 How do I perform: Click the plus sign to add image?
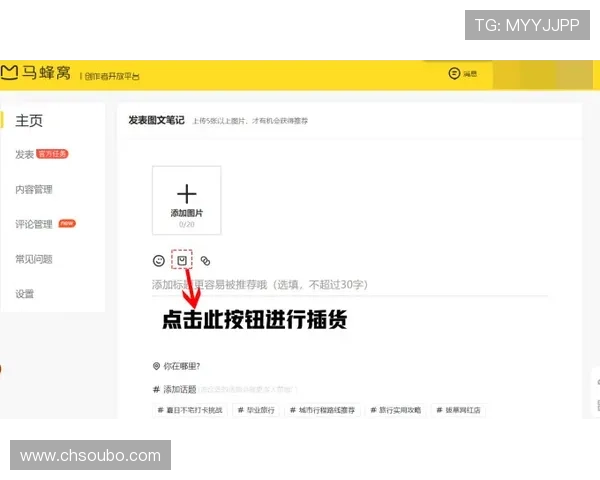tap(187, 194)
